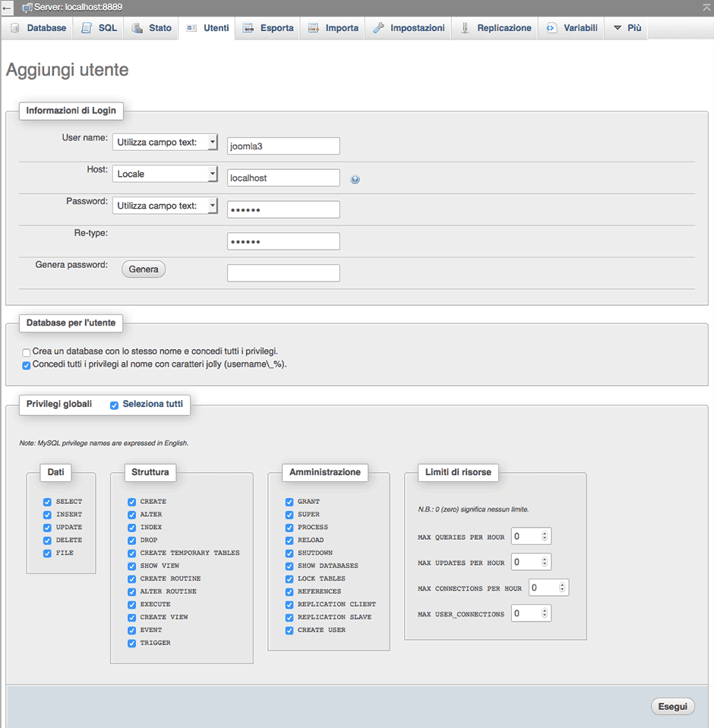This screenshot has width=714, height=728.
Task: Click the Database tab icon
Action: coord(15,28)
